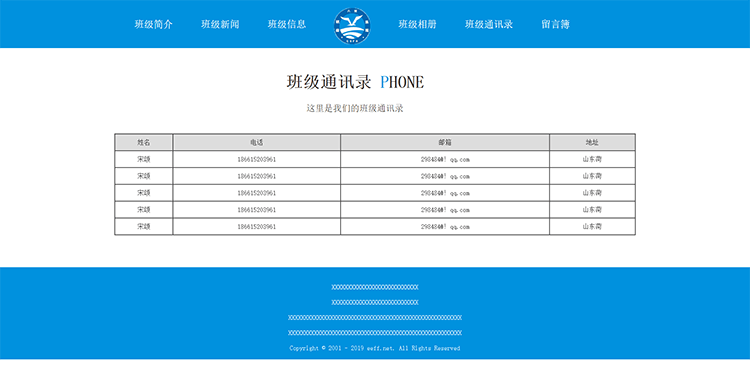Click the 班级通讯录 PHONE page heading
Image resolution: width=750 pixels, height=369 pixels.
coord(355,82)
